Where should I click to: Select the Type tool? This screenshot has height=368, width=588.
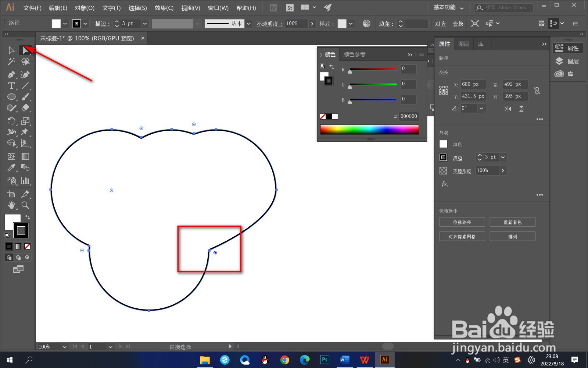tap(11, 86)
